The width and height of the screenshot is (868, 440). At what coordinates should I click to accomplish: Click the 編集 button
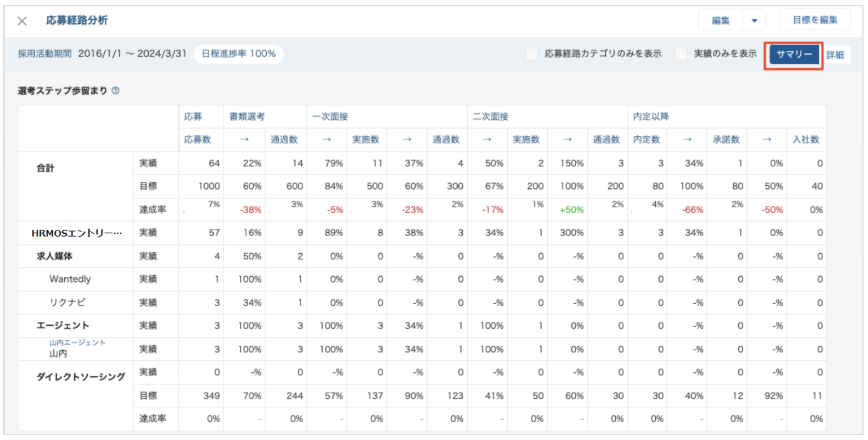pyautogui.click(x=721, y=21)
